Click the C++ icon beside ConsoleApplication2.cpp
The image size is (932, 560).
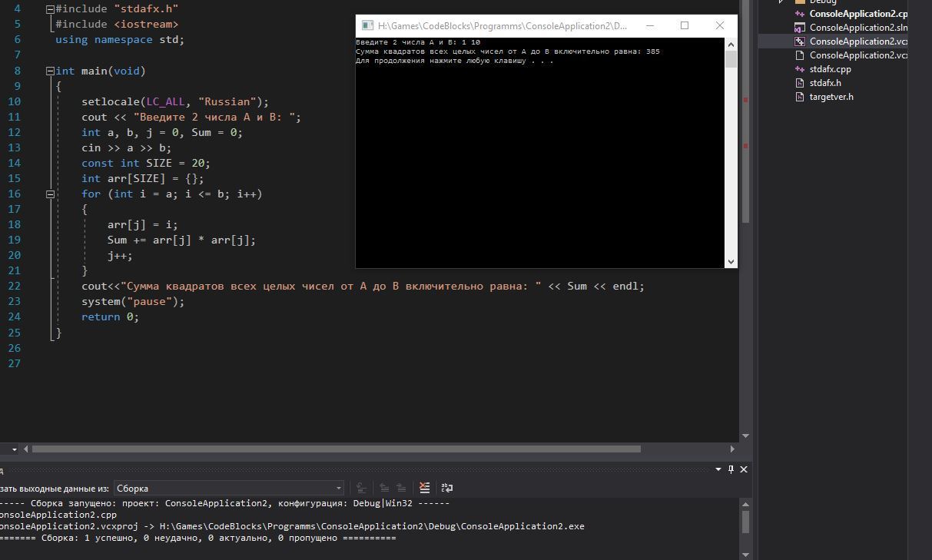800,14
